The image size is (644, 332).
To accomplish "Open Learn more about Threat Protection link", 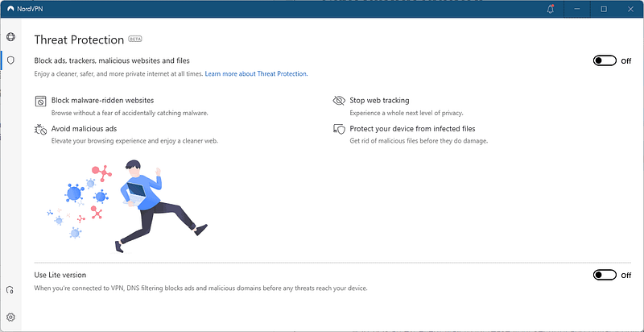I will 256,74.
